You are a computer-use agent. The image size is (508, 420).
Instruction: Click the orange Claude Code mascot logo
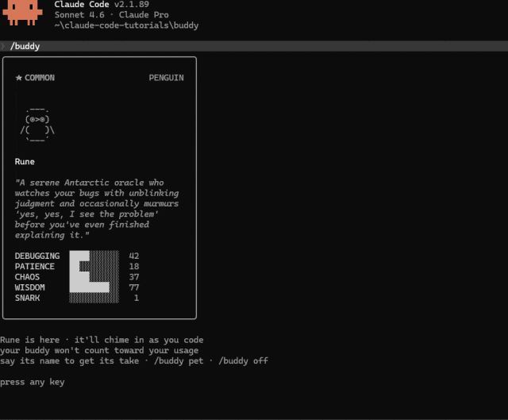point(22,13)
